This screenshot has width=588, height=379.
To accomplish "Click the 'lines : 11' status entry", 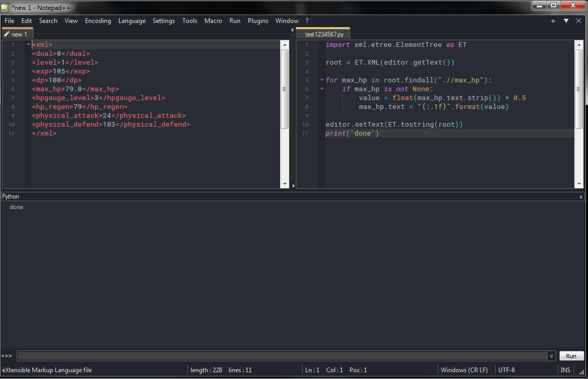I will click(240, 370).
